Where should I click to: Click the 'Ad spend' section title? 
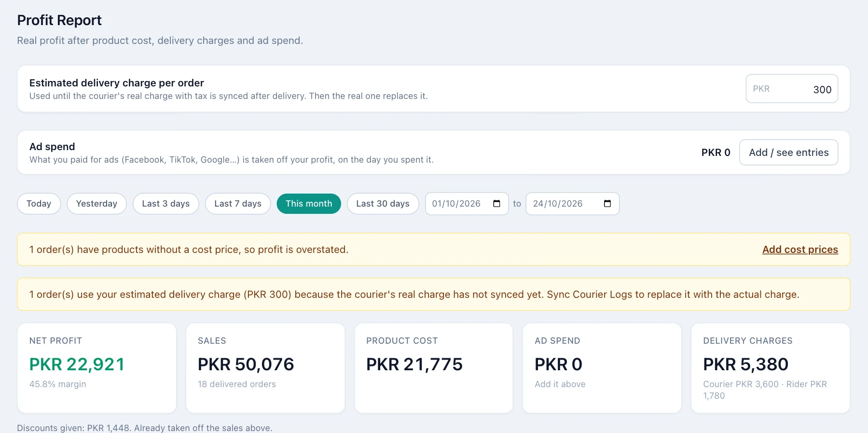click(x=52, y=147)
